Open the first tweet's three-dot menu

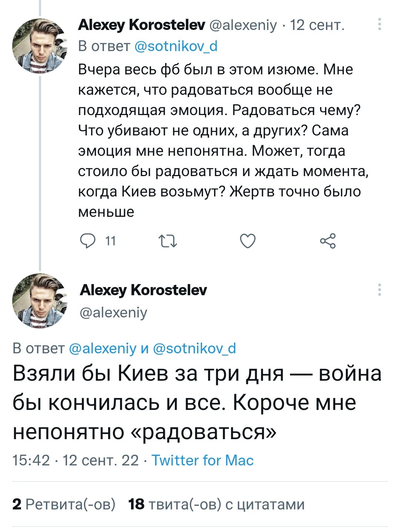380,24
